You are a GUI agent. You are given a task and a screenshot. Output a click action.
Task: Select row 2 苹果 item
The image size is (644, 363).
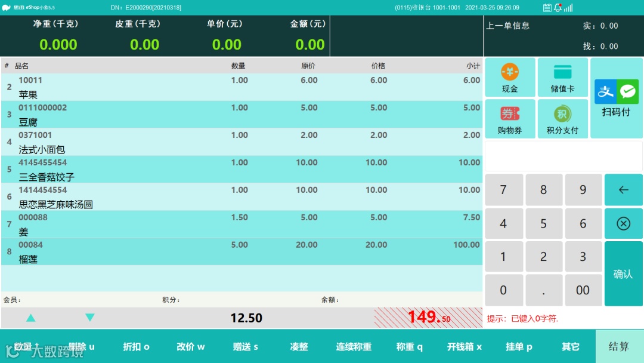[x=242, y=87]
